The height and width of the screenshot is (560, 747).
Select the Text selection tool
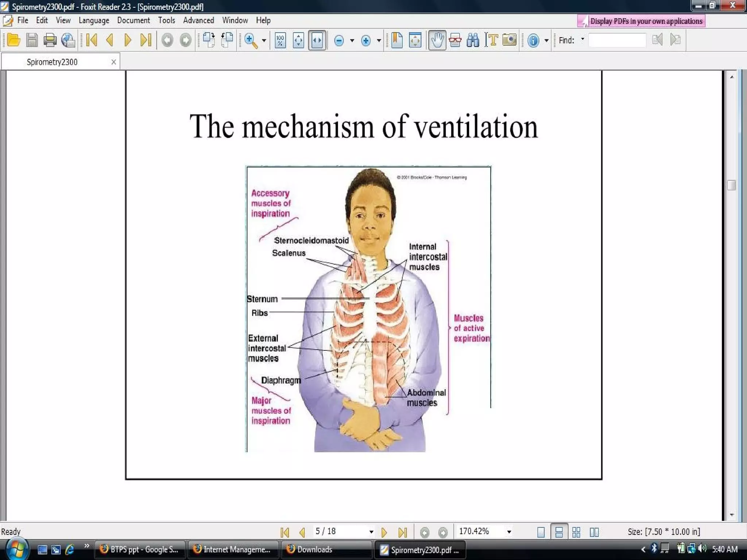[492, 40]
